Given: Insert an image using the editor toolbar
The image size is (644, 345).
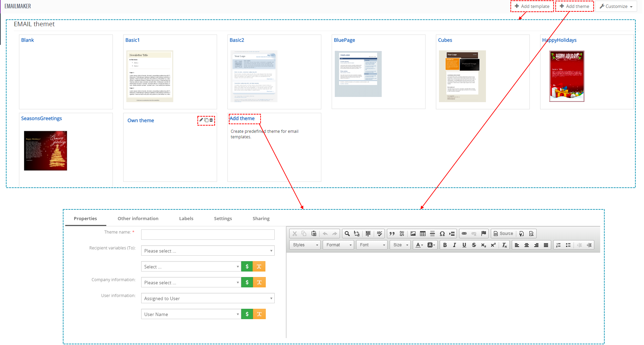Looking at the screenshot, I should [x=413, y=234].
